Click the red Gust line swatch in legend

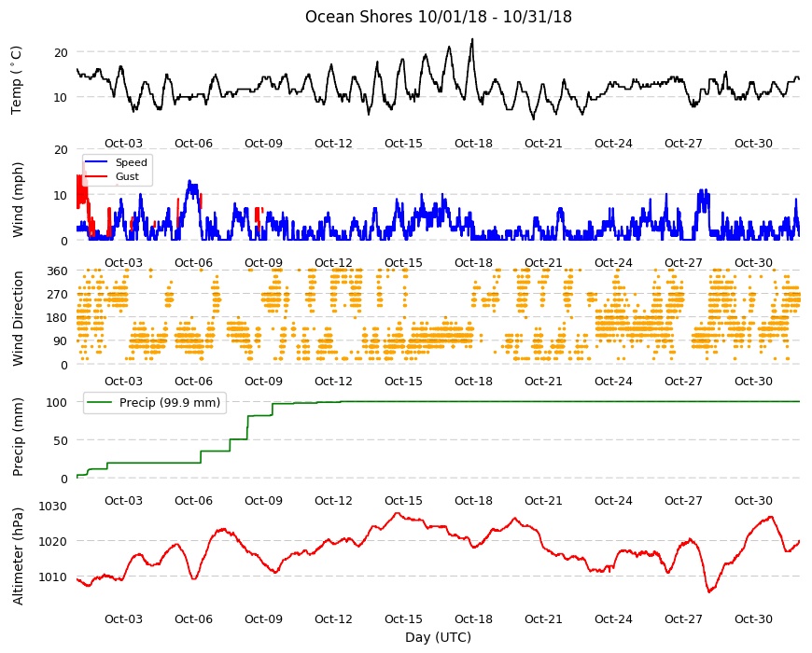click(96, 176)
